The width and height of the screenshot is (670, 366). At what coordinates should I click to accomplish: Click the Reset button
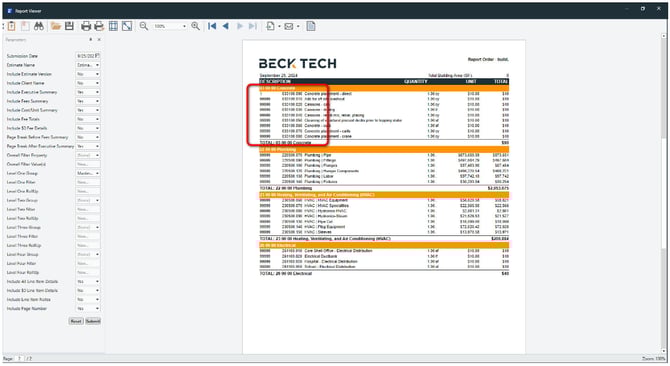76,321
